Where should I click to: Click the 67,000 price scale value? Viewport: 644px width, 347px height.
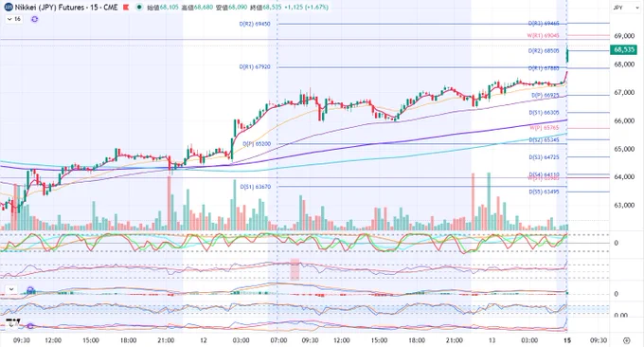[x=624, y=93]
